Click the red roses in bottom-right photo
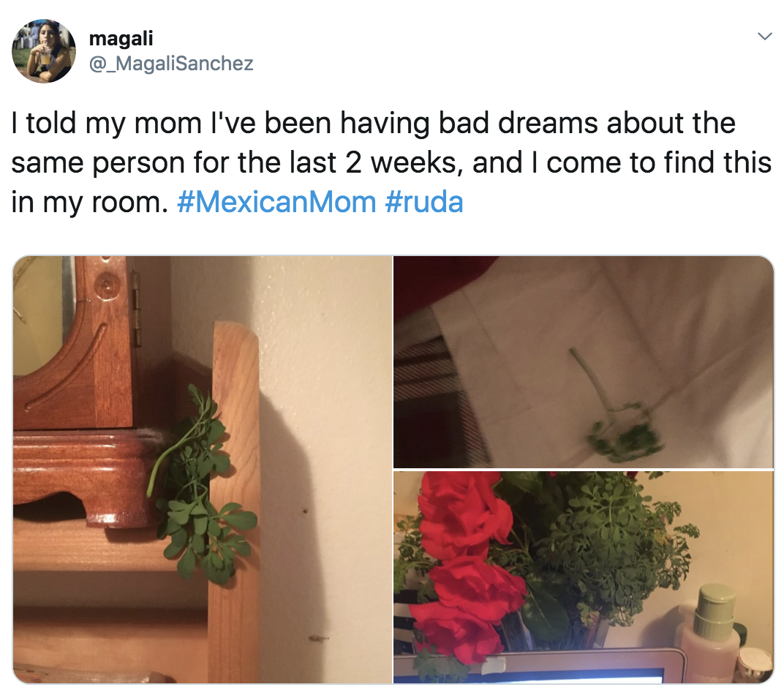 coord(465,566)
